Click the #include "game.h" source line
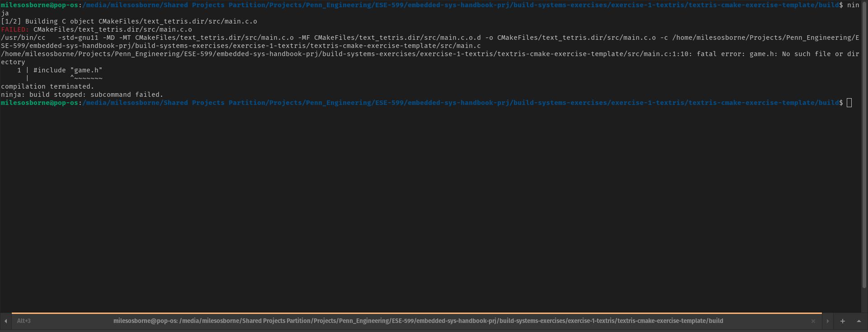868x332 pixels. (x=68, y=71)
